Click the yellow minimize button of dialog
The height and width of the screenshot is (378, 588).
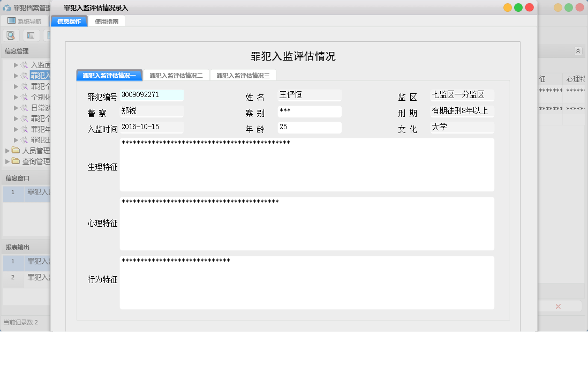(507, 8)
